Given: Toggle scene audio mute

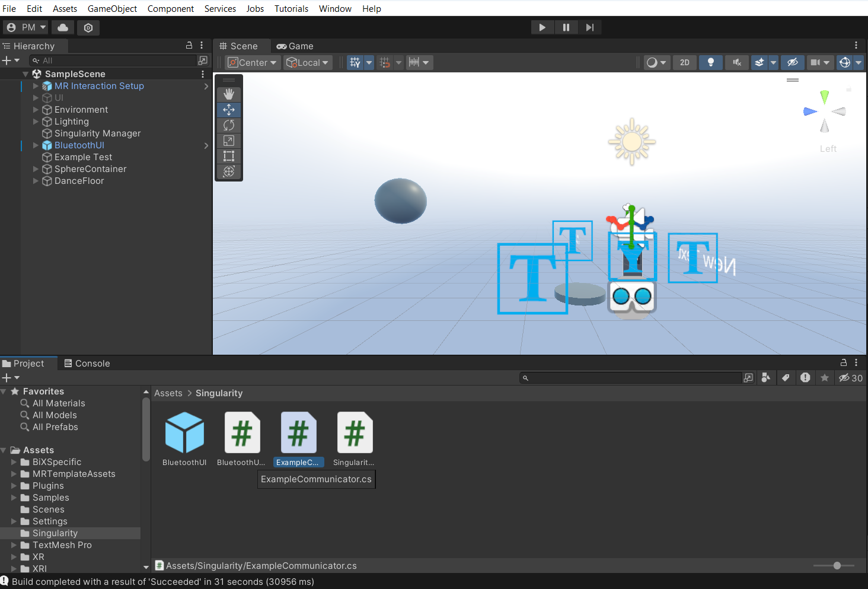Looking at the screenshot, I should 737,62.
